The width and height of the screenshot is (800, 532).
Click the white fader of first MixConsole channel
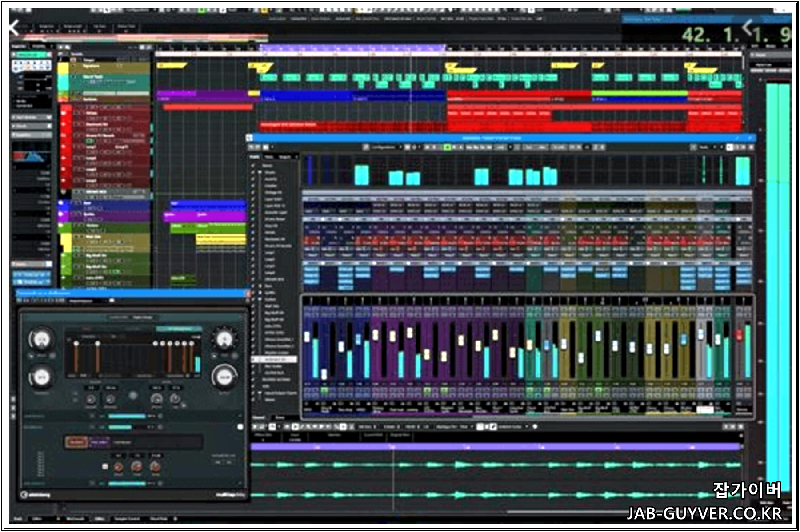pyautogui.click(x=307, y=336)
